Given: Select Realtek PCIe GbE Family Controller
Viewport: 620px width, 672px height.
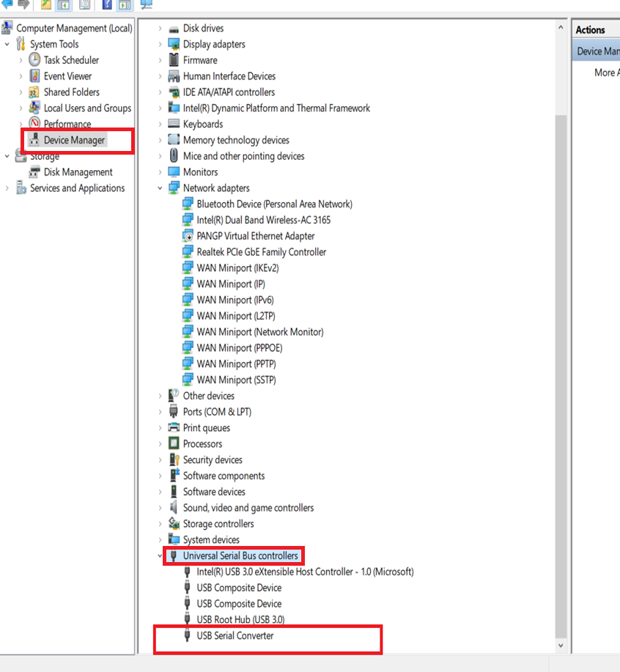Looking at the screenshot, I should [x=261, y=252].
